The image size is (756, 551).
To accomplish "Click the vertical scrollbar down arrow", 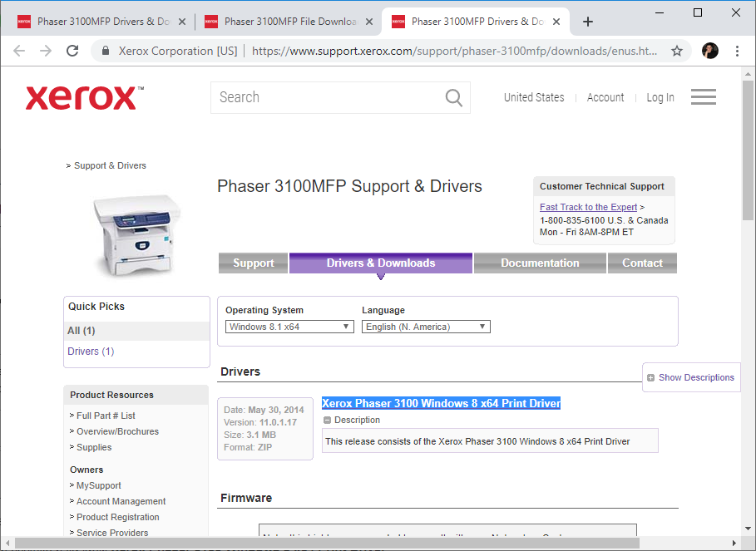I will tap(748, 529).
